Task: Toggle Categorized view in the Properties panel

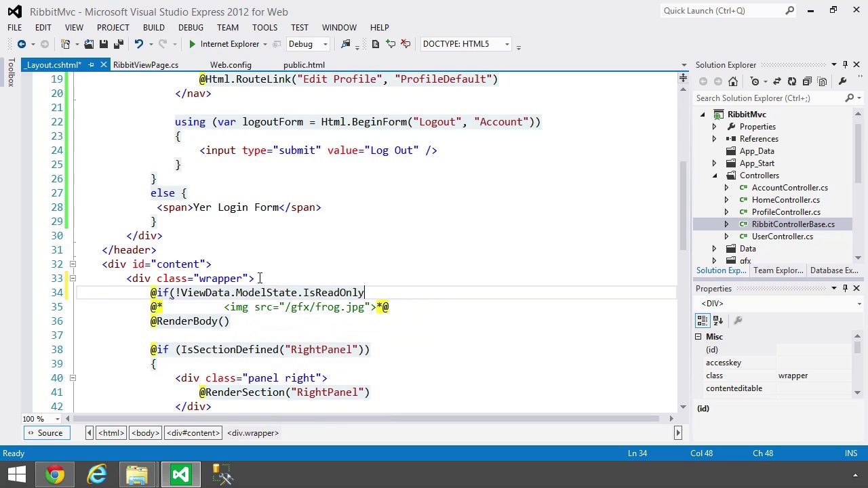Action: [x=703, y=321]
